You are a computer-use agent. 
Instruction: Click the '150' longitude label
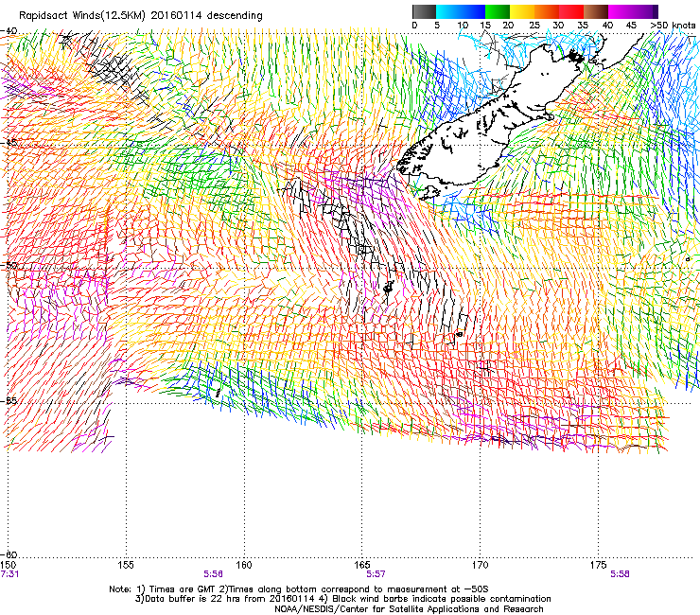coord(8,565)
